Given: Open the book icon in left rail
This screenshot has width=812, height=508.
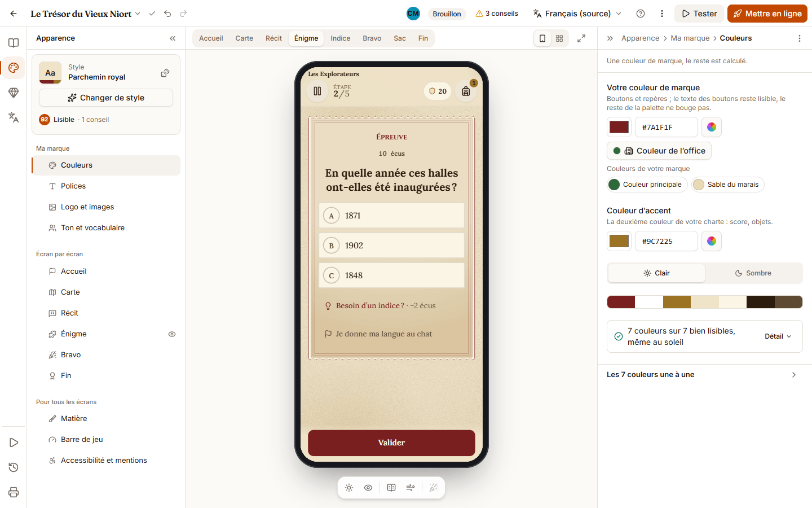Looking at the screenshot, I should 14,43.
